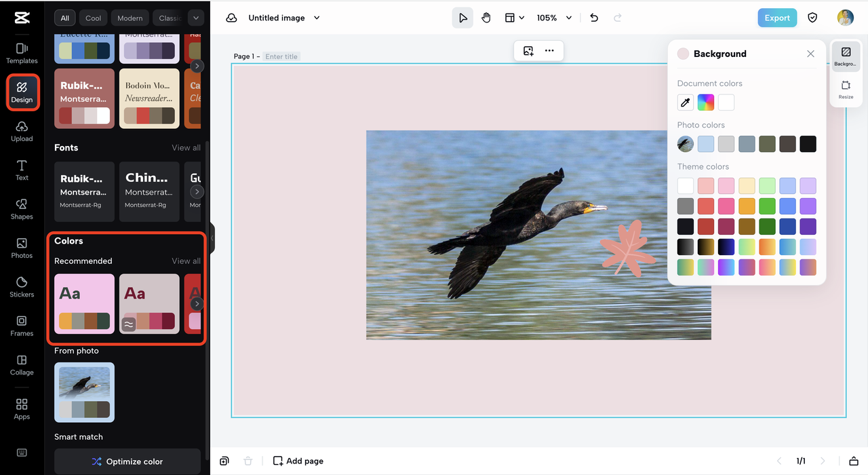The height and width of the screenshot is (475, 868).
Task: Click the Optimize color button
Action: (x=127, y=461)
